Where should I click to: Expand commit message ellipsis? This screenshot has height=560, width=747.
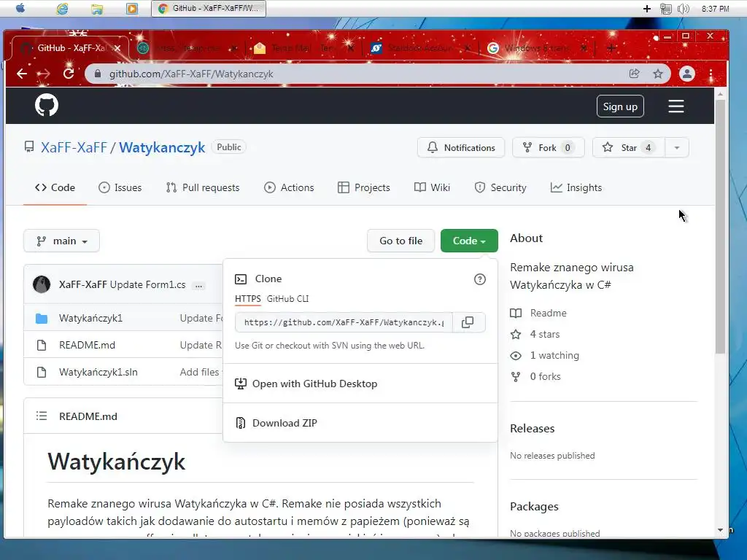tap(198, 286)
